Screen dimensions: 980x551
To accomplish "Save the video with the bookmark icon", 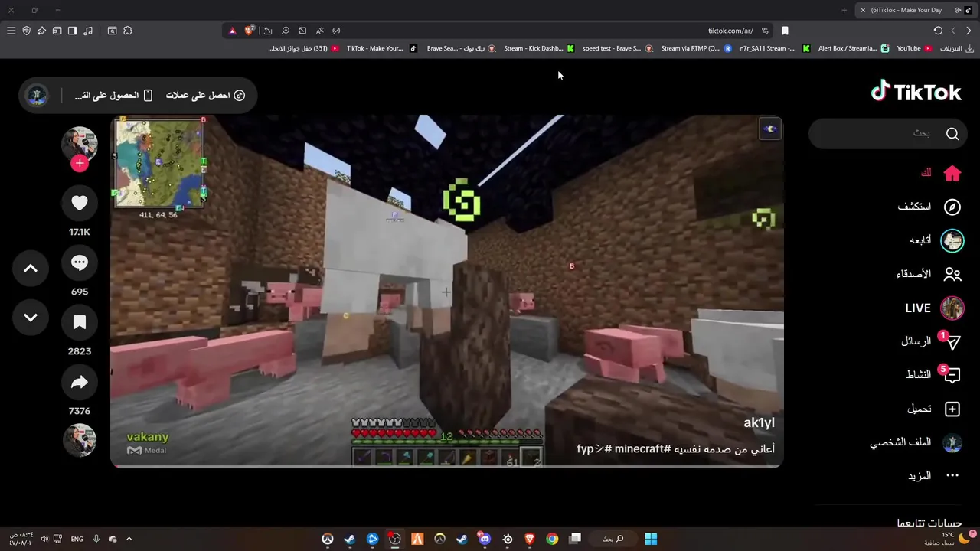I will 80,322.
